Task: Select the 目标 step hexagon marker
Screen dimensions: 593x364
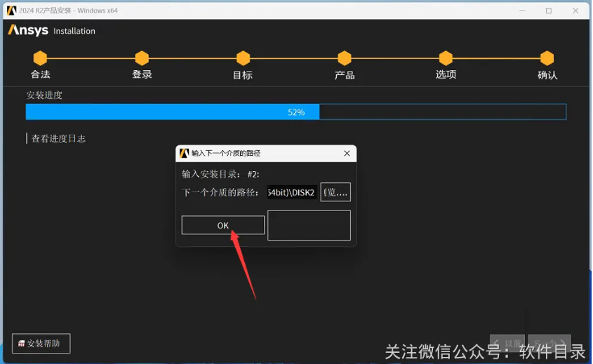Action: pyautogui.click(x=243, y=58)
